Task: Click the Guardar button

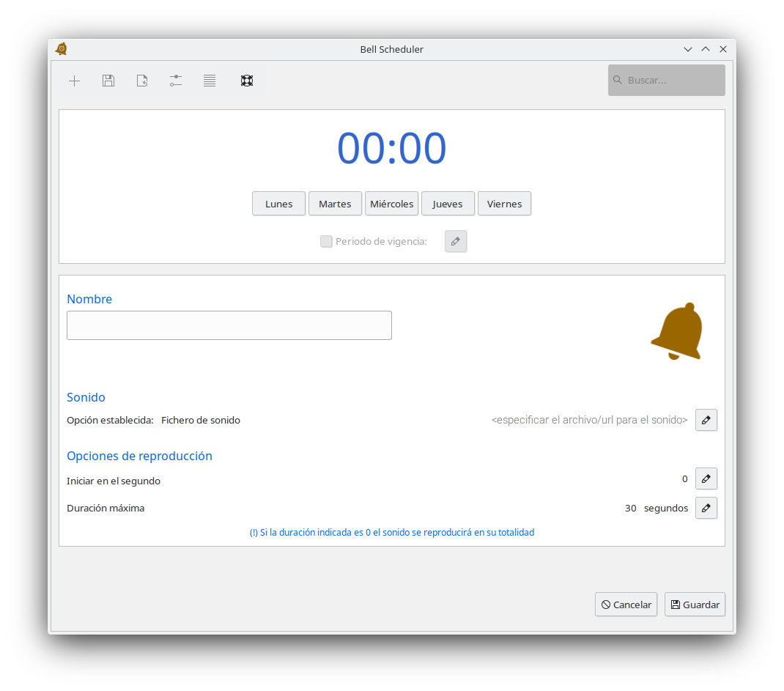Action: 695,605
